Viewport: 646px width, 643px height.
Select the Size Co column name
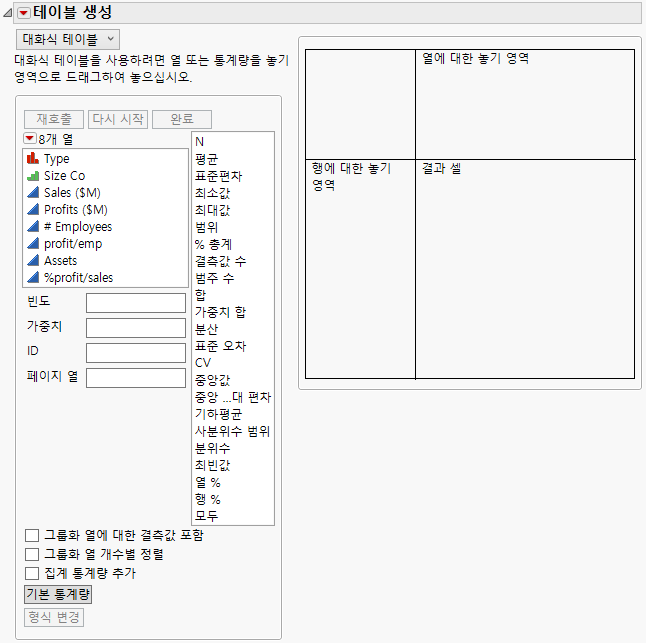pyautogui.click(x=65, y=175)
